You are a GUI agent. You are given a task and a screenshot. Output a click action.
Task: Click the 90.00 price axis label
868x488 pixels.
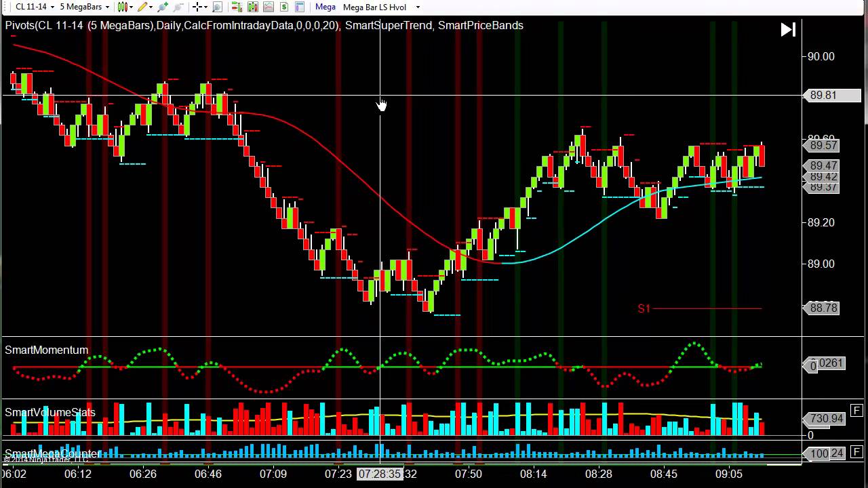point(821,56)
